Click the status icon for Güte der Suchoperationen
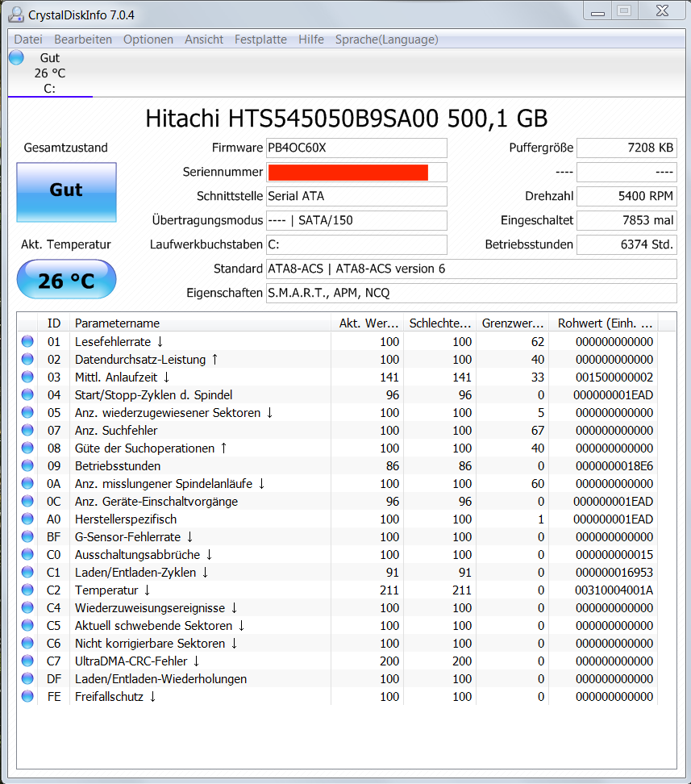The width and height of the screenshot is (691, 784). [x=27, y=448]
